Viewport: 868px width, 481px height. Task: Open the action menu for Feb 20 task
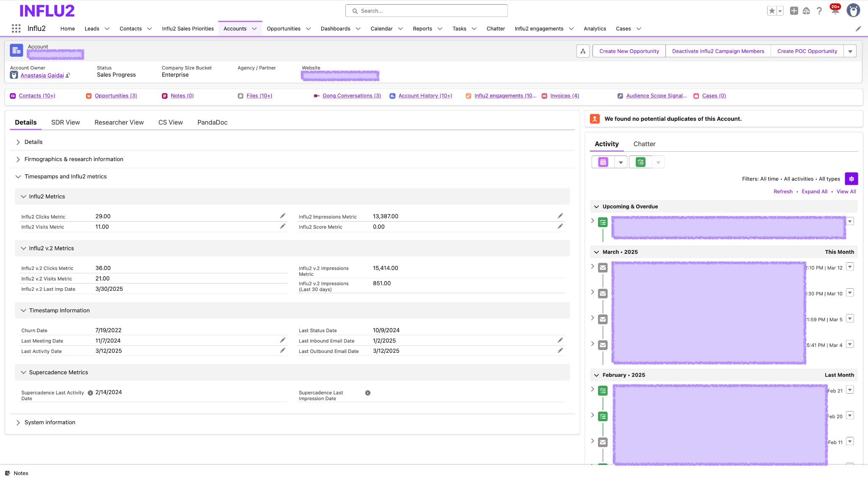tap(850, 416)
